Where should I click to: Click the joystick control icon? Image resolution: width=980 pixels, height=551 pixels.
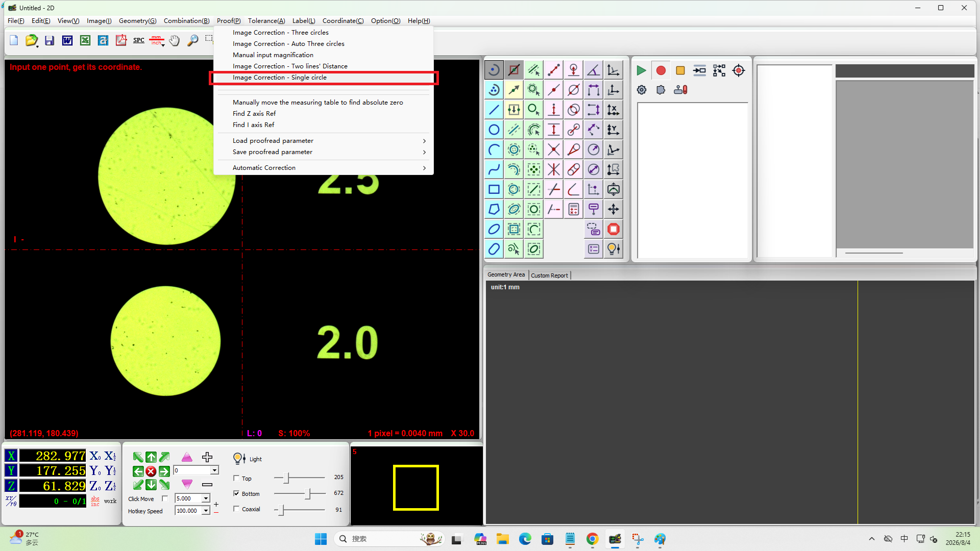click(x=680, y=90)
